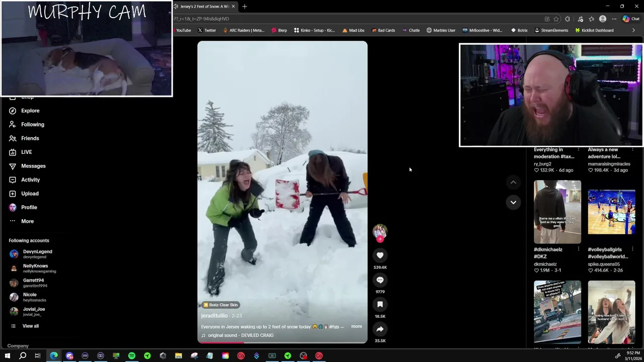Open comments via speech bubble icon
The height and width of the screenshot is (362, 644).
tap(380, 280)
